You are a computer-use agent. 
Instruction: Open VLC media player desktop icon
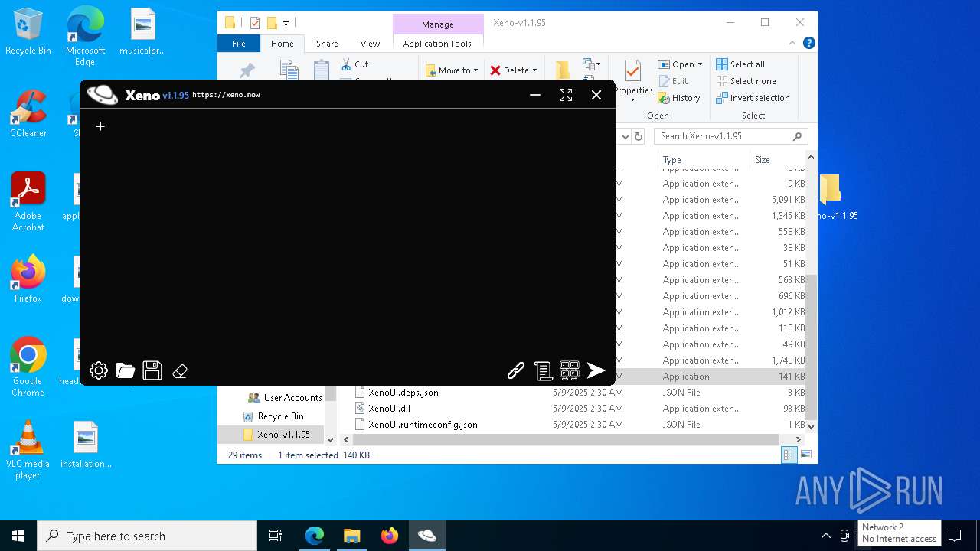point(28,450)
